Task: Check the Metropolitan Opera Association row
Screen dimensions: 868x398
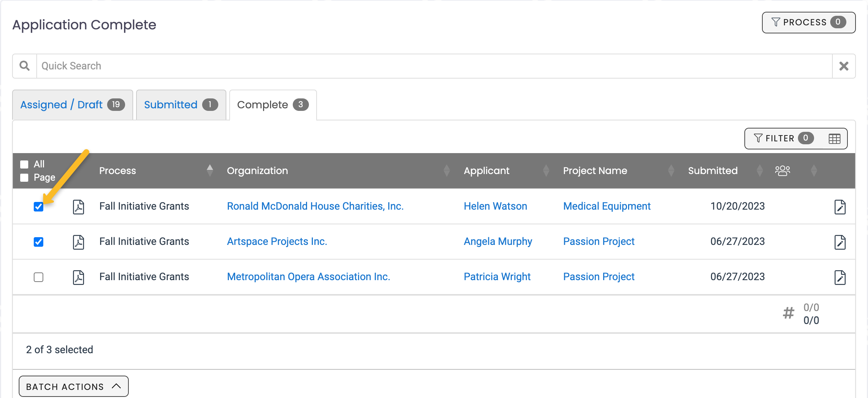Action: coord(39,277)
